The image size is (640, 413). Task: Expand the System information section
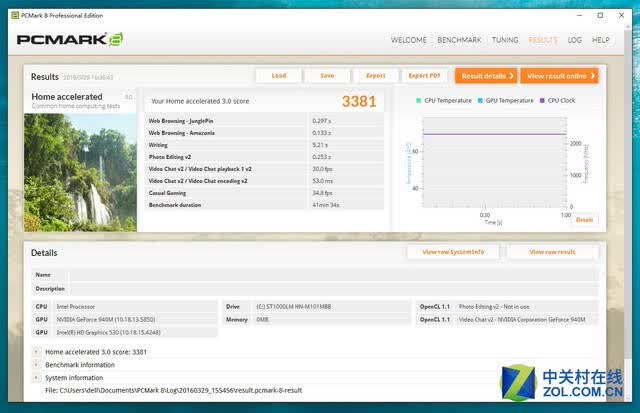(x=36, y=378)
